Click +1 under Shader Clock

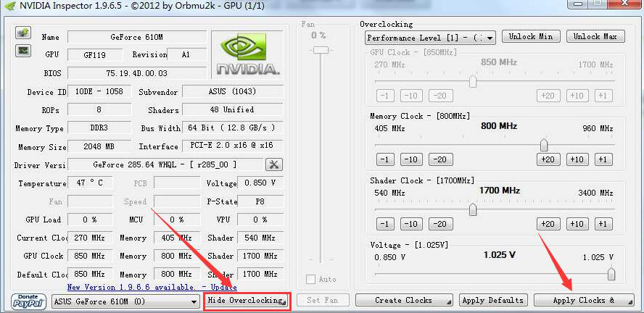tap(603, 224)
